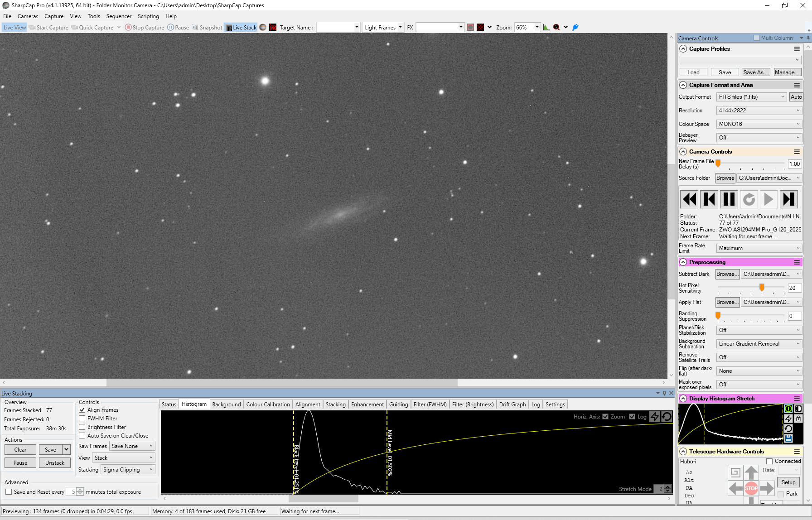812x520 pixels.
Task: Click the lock icon in Display Histogram Stretch
Action: (798, 419)
